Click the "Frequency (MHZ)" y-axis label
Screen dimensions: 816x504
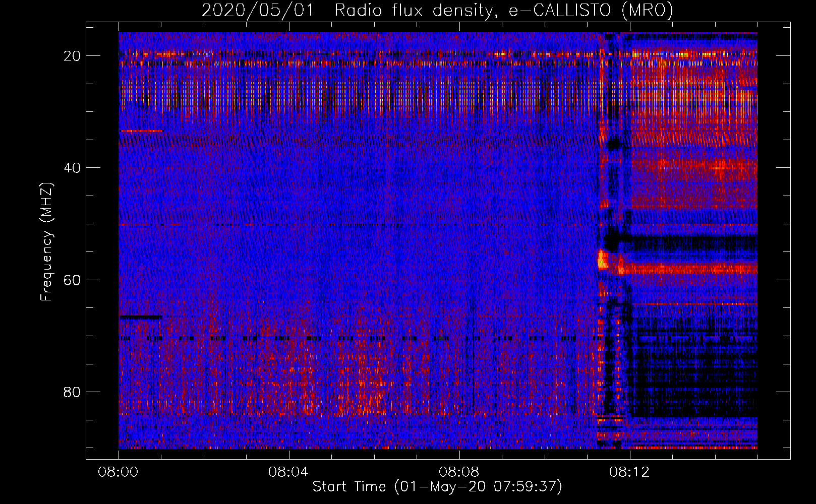(x=46, y=242)
